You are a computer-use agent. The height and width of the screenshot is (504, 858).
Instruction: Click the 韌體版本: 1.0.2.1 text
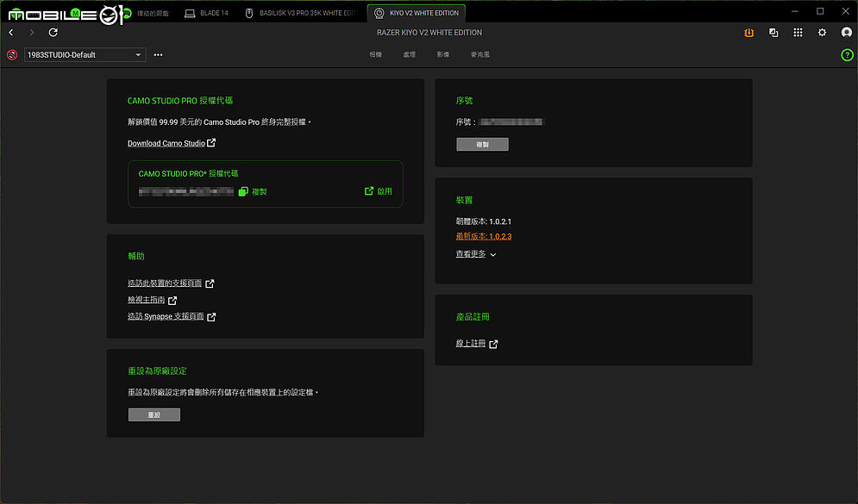[x=484, y=221]
